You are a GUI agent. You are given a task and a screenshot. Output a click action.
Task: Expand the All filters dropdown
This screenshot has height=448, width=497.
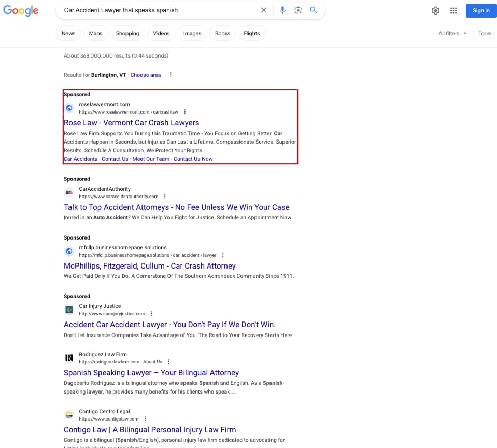coord(452,33)
